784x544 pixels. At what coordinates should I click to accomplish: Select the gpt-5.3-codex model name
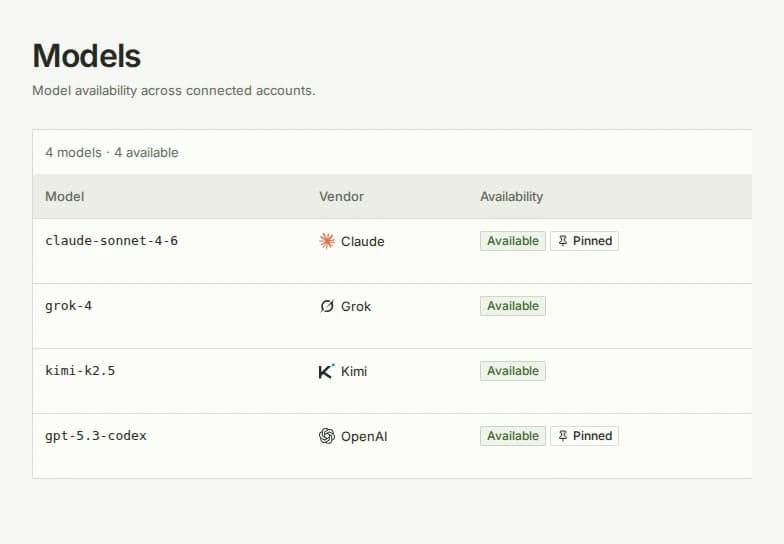(96, 436)
